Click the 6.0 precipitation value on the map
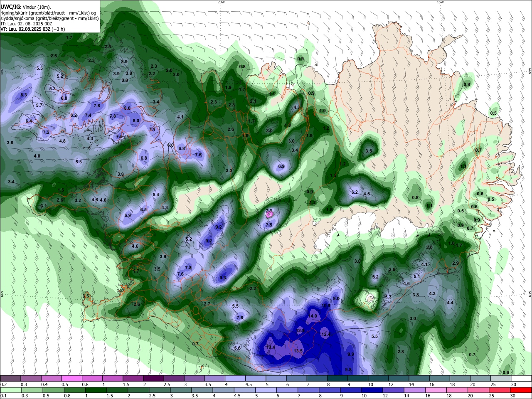This screenshot has height=399, width=532. tap(170, 145)
